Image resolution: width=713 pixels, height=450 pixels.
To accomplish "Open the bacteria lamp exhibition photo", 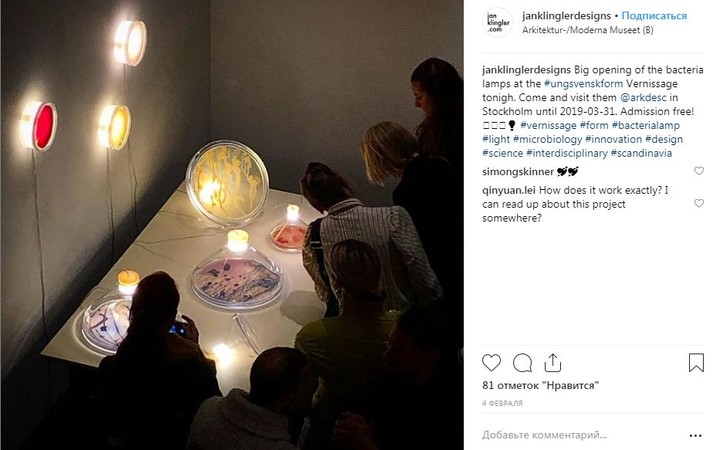I will 232,225.
